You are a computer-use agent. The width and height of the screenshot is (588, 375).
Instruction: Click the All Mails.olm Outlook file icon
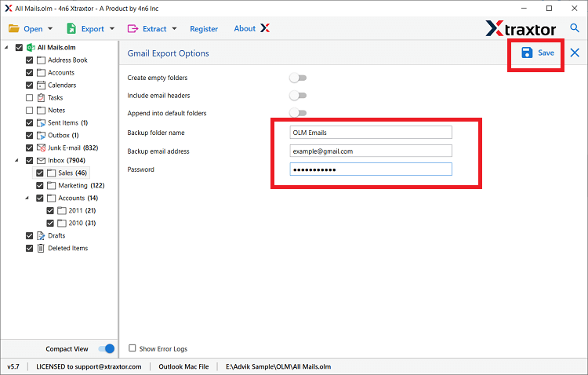click(x=31, y=48)
